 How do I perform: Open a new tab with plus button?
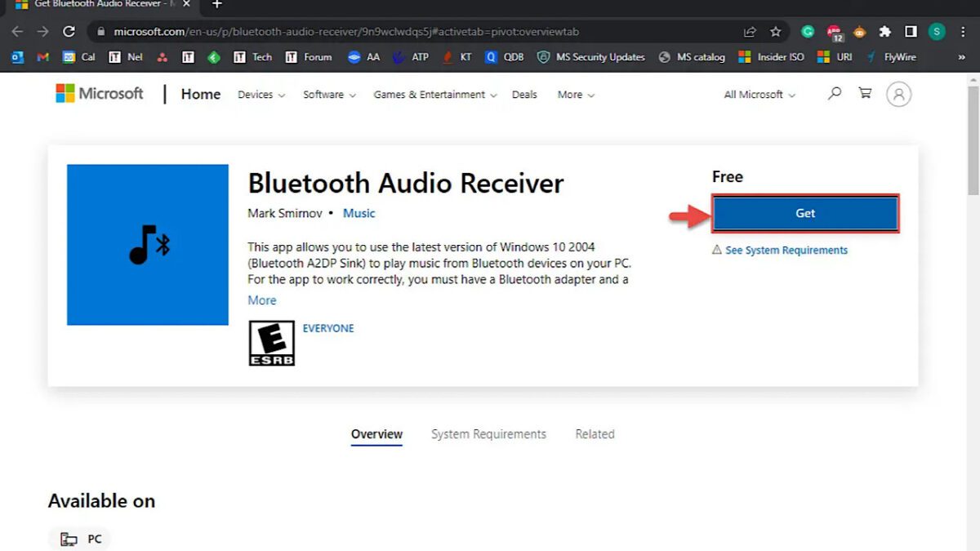(216, 5)
